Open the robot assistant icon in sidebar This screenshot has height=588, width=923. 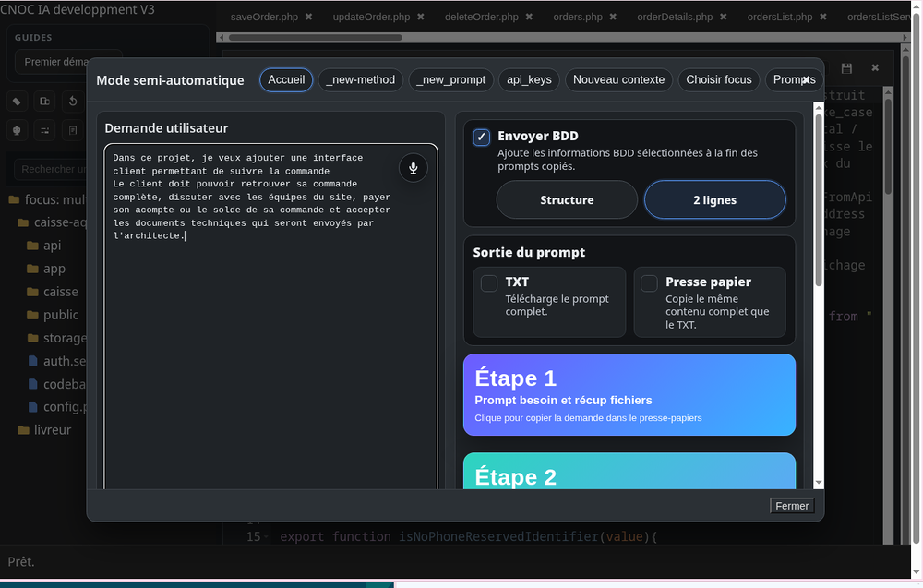click(17, 131)
